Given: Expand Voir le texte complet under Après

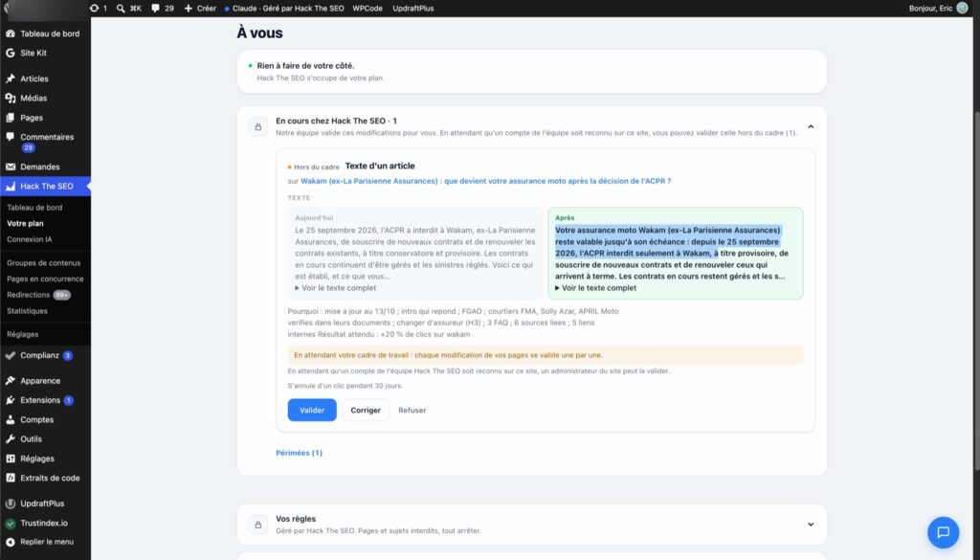Looking at the screenshot, I should pos(595,288).
